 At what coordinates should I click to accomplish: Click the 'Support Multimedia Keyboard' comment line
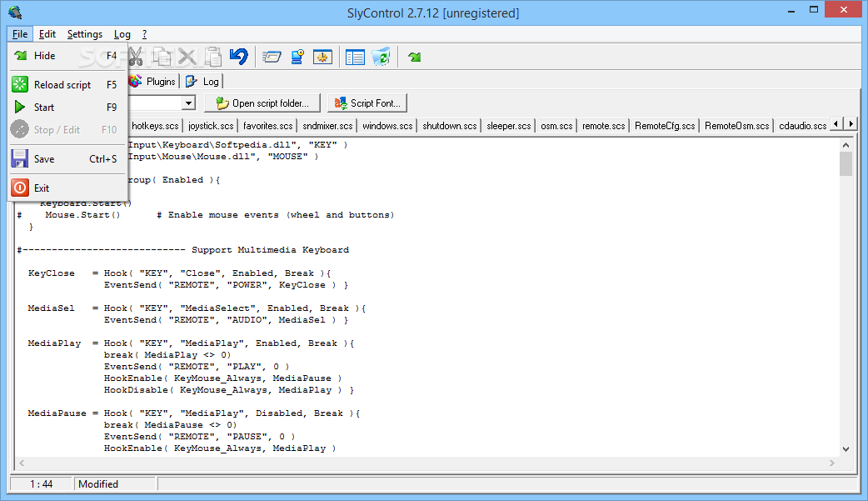(x=183, y=250)
